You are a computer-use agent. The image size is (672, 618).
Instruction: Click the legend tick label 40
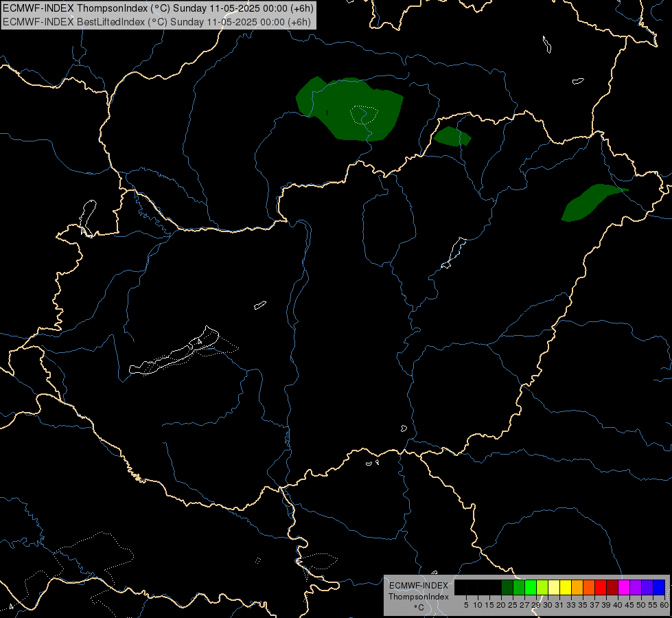click(x=618, y=605)
